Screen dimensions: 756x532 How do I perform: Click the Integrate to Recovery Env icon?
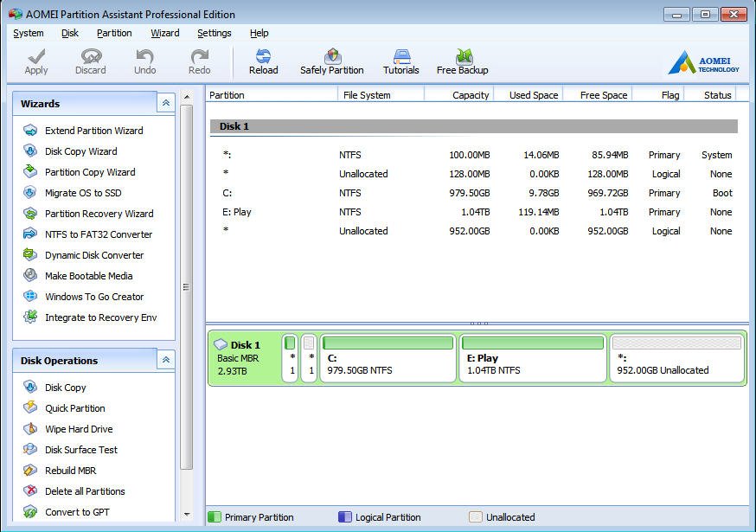point(30,317)
